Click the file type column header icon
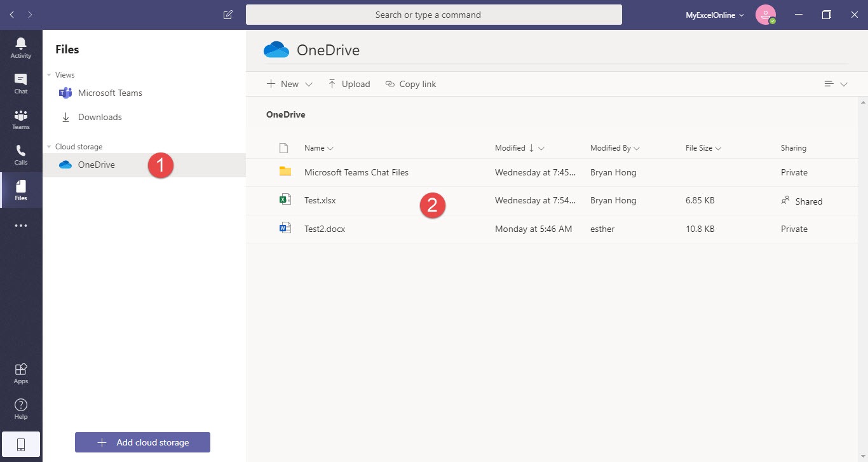This screenshot has height=462, width=868. 284,148
